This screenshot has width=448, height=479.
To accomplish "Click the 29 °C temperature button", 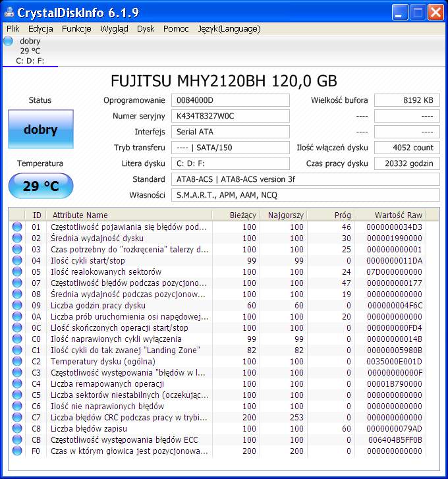I will click(x=41, y=186).
